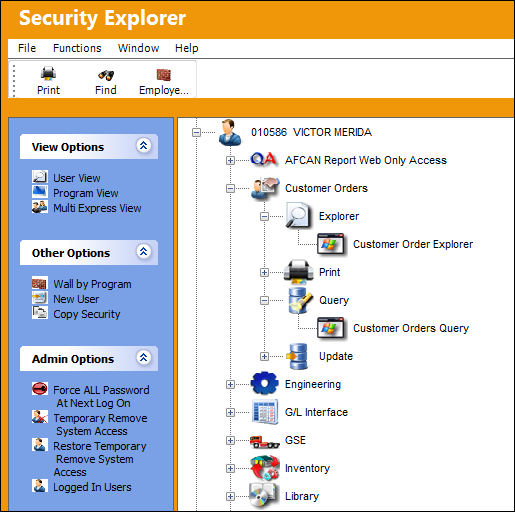This screenshot has height=512, width=515.
Task: Click the Employee wall icon in toolbar
Action: click(164, 75)
